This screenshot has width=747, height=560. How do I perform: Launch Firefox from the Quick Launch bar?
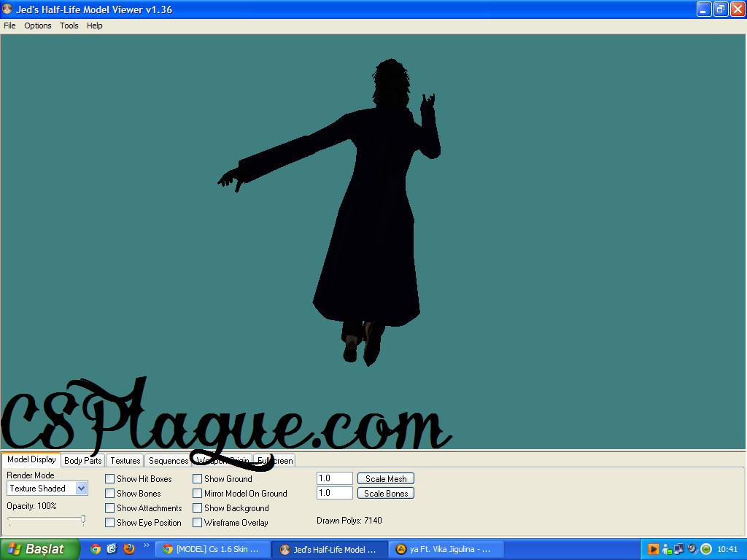[x=129, y=549]
